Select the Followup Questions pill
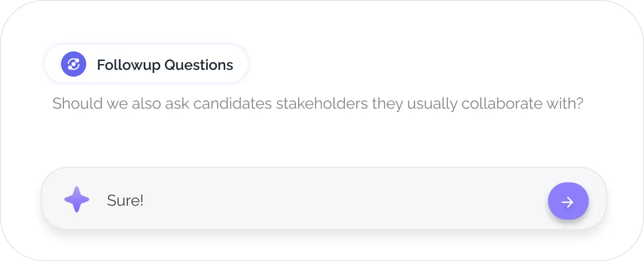 point(146,65)
